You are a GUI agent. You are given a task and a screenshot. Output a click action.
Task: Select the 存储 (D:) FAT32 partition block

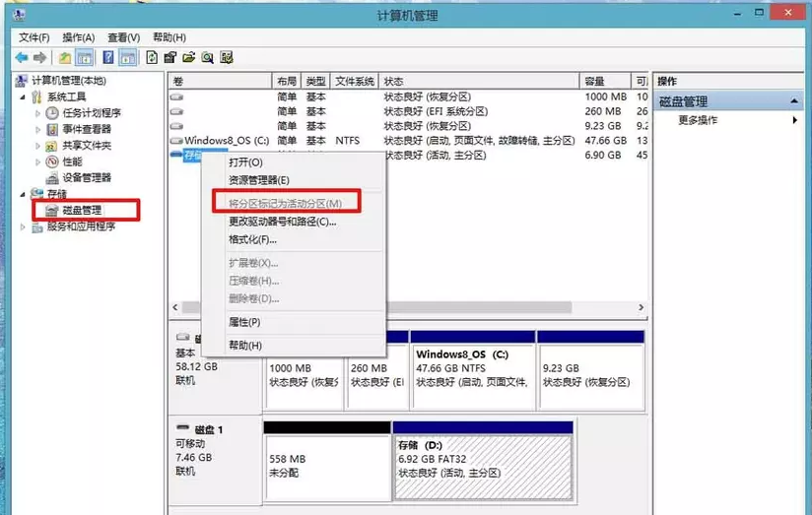coord(483,461)
